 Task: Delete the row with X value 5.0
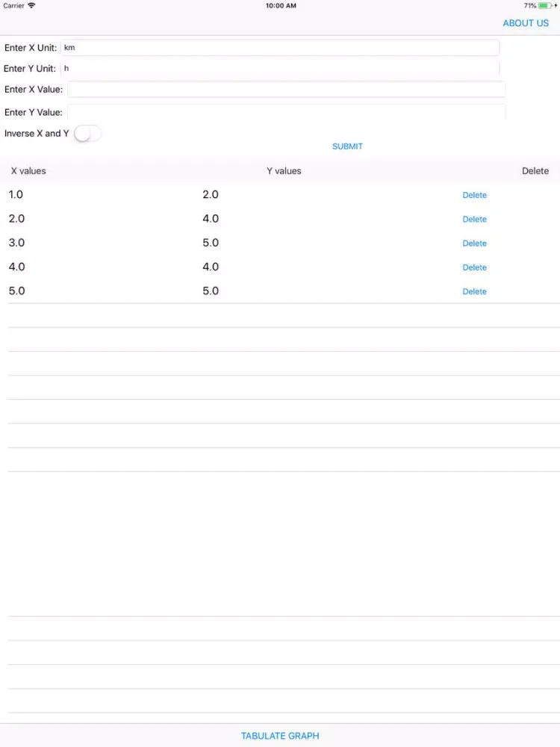(x=474, y=291)
